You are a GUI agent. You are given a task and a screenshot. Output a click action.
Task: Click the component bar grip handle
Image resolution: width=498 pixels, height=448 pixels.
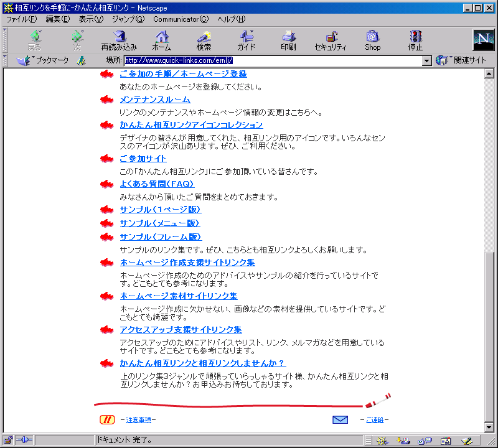click(369, 441)
